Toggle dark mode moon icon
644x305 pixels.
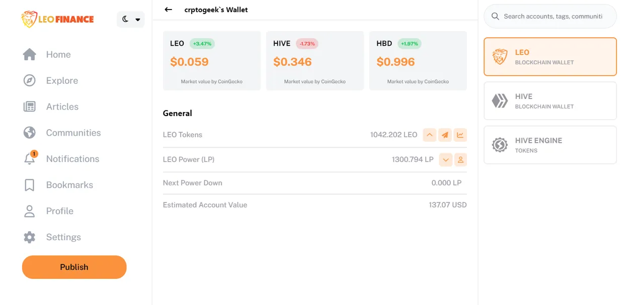[x=125, y=19]
